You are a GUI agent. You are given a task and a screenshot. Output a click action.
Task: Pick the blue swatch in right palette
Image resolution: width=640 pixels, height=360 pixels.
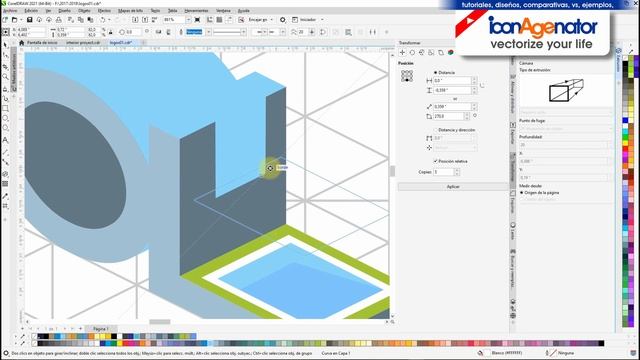click(x=625, y=120)
